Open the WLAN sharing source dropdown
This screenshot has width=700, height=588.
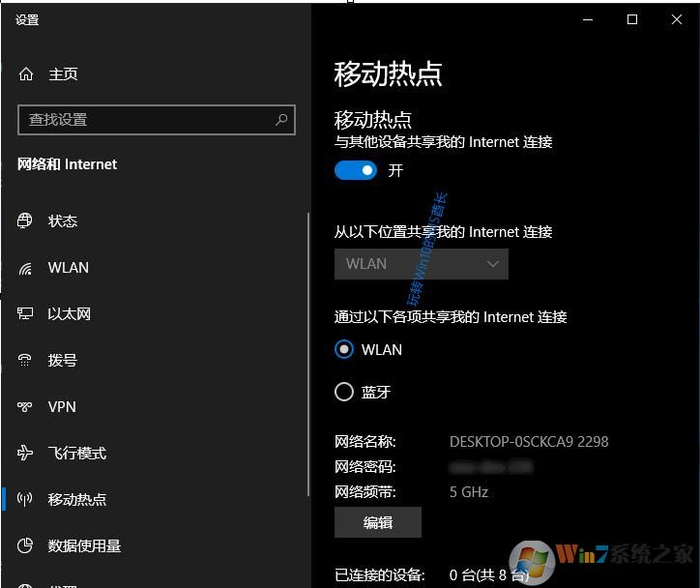pos(421,264)
